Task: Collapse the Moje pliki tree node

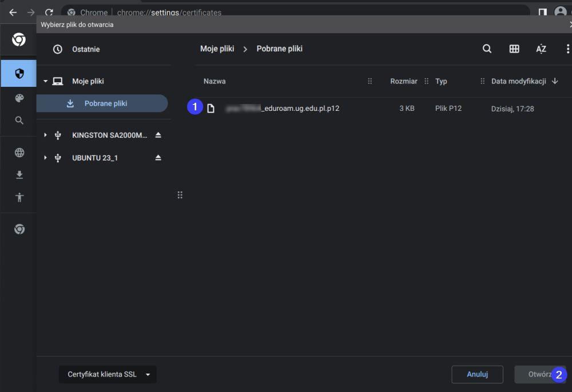Action: (x=46, y=82)
